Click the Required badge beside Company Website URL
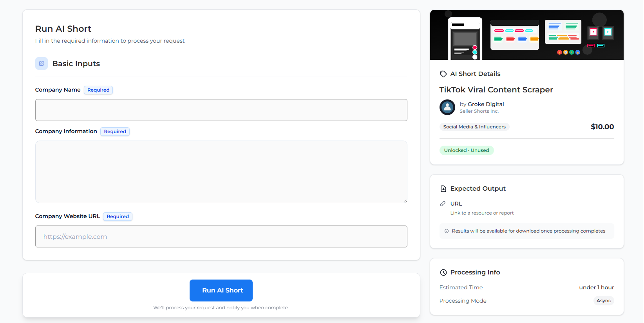This screenshot has height=323, width=644. pos(118,217)
